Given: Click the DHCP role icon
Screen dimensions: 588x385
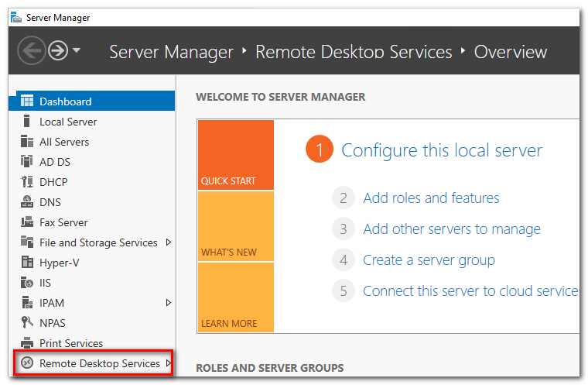Looking at the screenshot, I should pos(27,182).
